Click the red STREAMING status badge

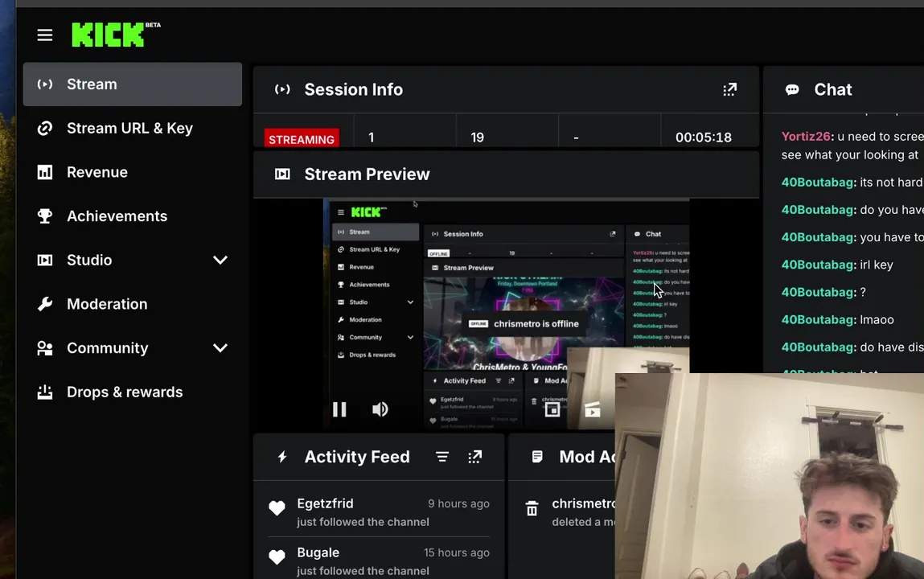point(302,139)
